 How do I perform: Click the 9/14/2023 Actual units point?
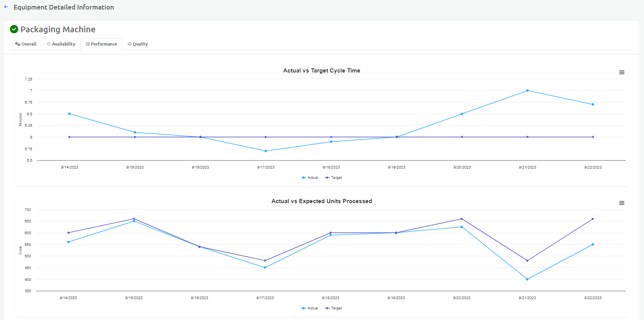pyautogui.click(x=68, y=242)
